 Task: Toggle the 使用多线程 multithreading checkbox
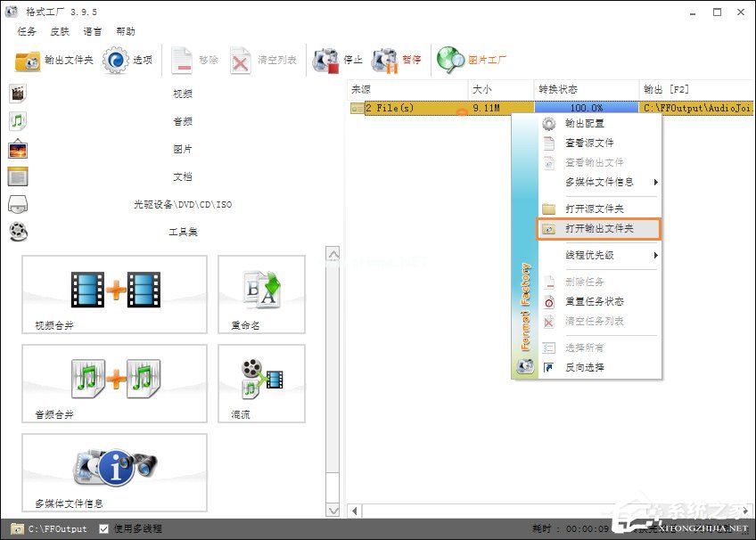[104, 528]
